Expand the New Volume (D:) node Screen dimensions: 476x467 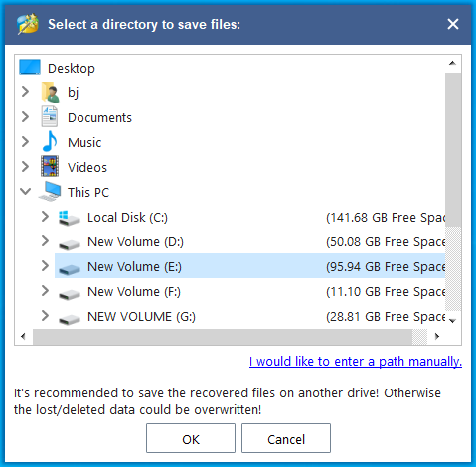tap(45, 241)
